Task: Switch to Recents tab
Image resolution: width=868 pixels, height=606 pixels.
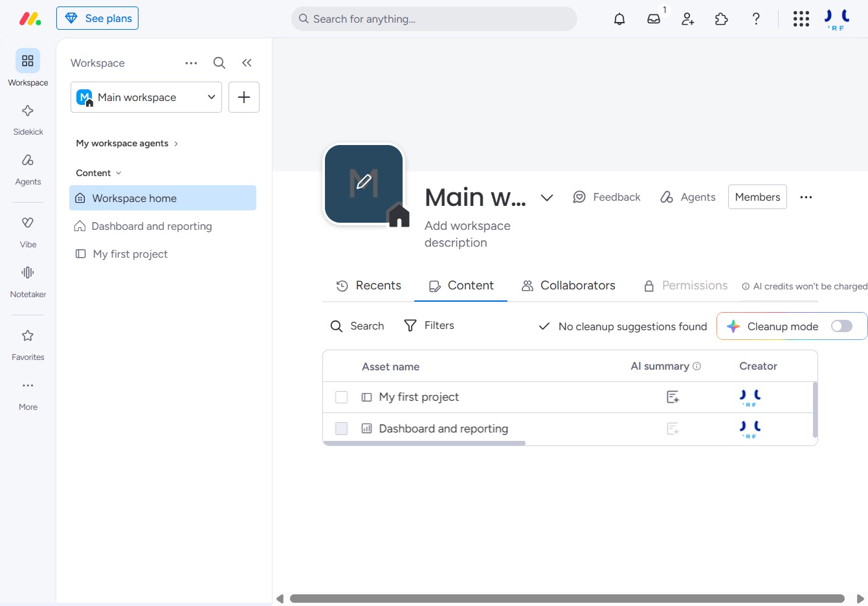Action: pos(368,286)
